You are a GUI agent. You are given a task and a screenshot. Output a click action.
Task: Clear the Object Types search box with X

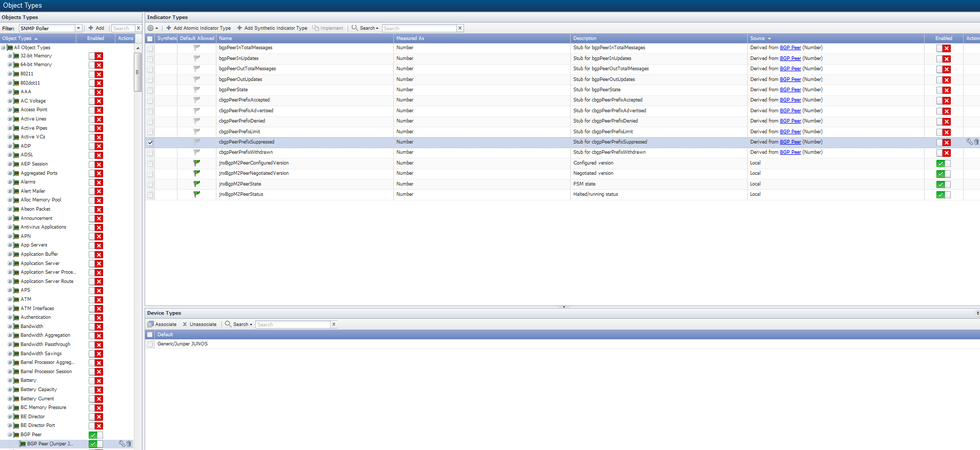tap(138, 28)
